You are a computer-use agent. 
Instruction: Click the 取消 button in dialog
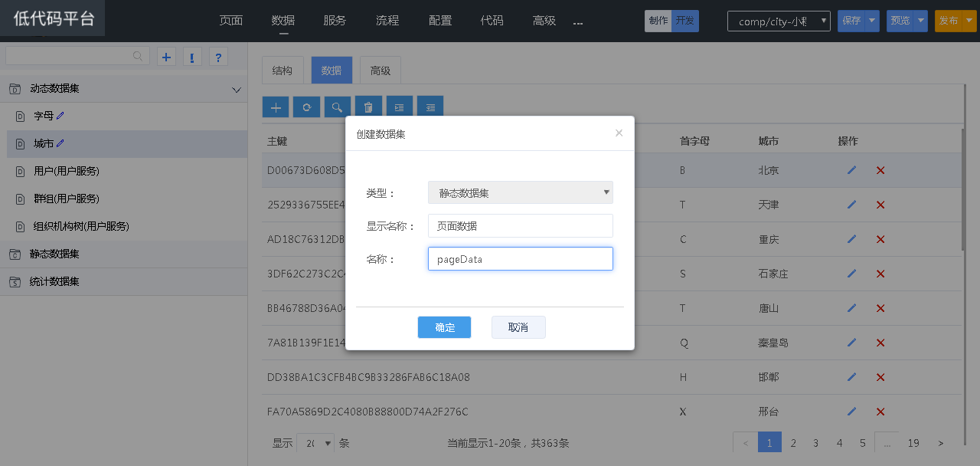[518, 327]
